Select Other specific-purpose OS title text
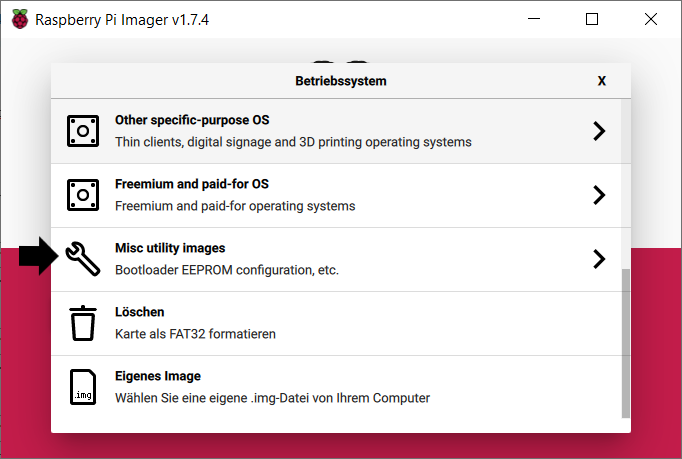The width and height of the screenshot is (682, 459). coord(192,120)
